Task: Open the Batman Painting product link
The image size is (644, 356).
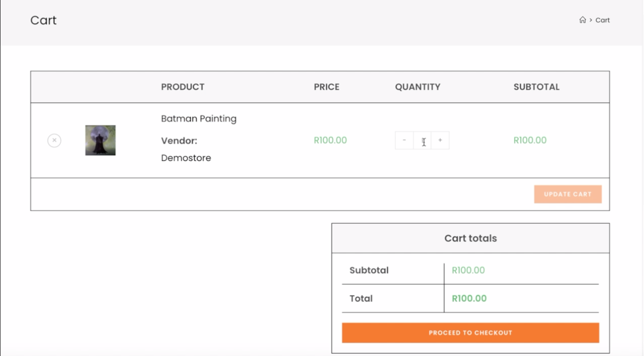Action: click(198, 119)
